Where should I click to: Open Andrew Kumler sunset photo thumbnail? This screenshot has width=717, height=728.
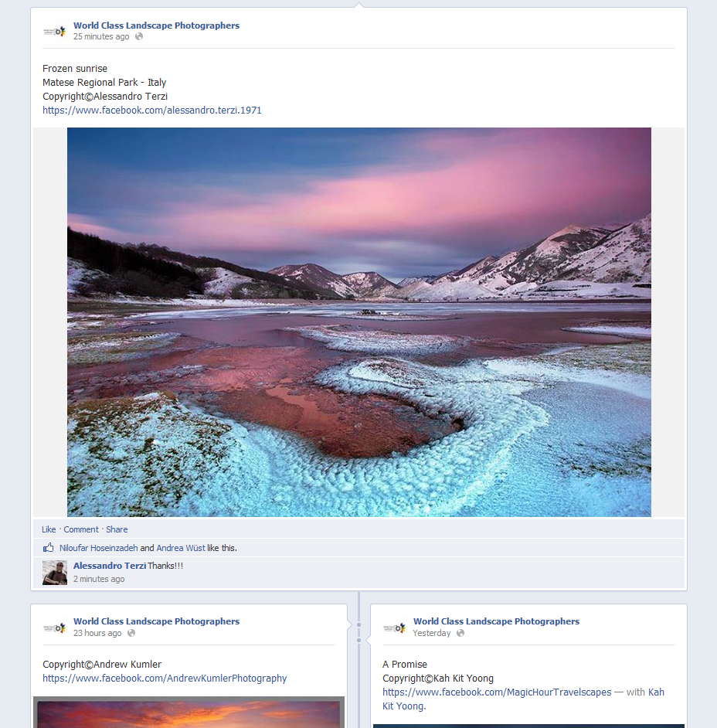(x=189, y=713)
